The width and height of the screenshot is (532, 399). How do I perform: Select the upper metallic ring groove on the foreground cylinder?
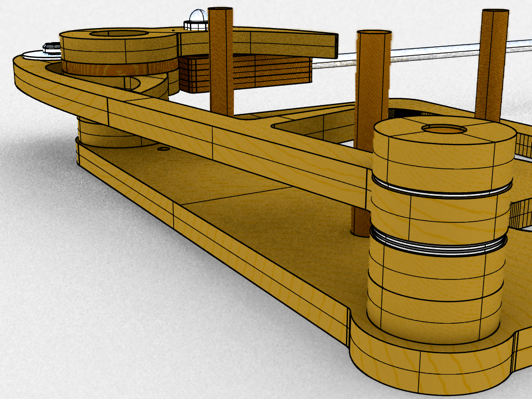click(442, 188)
